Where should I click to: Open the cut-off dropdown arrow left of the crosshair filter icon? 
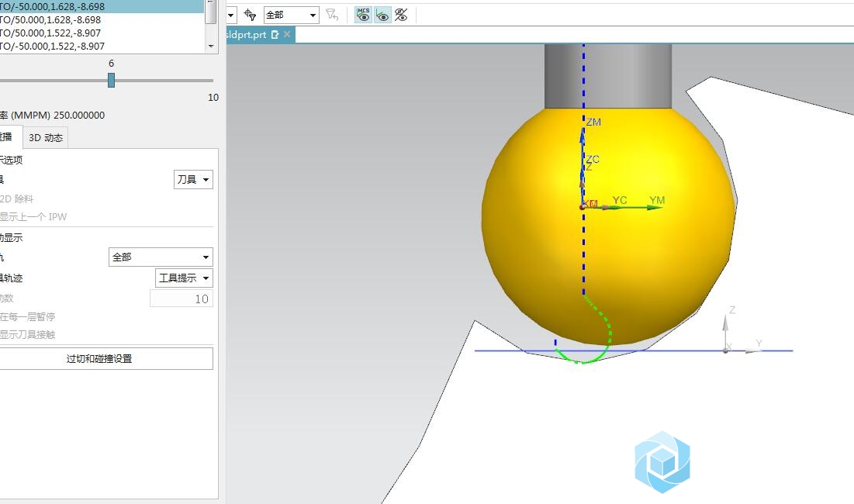(231, 15)
